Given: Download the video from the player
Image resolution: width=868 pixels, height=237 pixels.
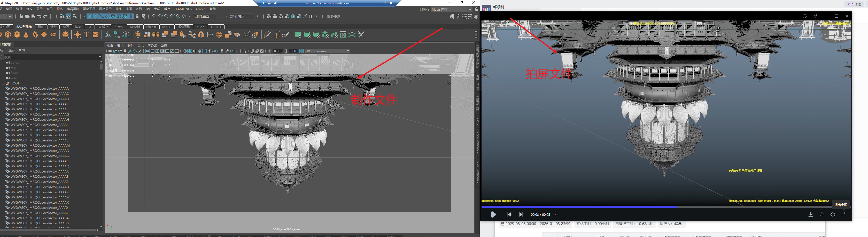Looking at the screenshot, I should (x=811, y=215).
